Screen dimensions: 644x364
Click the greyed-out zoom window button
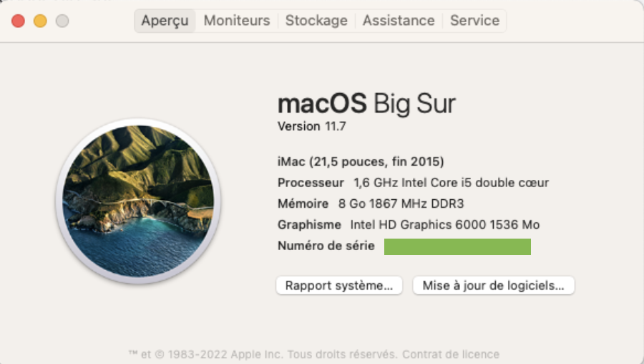(62, 21)
